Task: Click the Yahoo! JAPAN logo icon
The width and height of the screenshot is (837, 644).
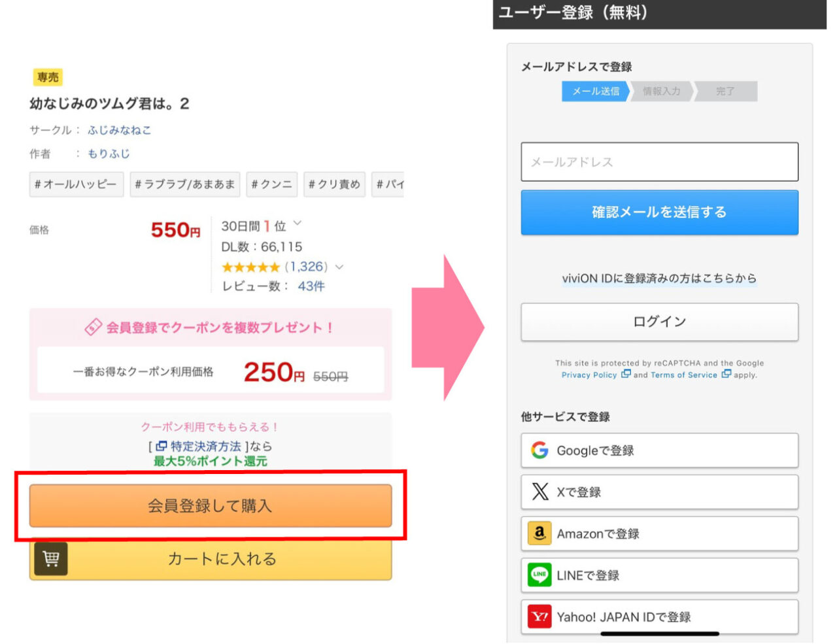Action: [539, 617]
